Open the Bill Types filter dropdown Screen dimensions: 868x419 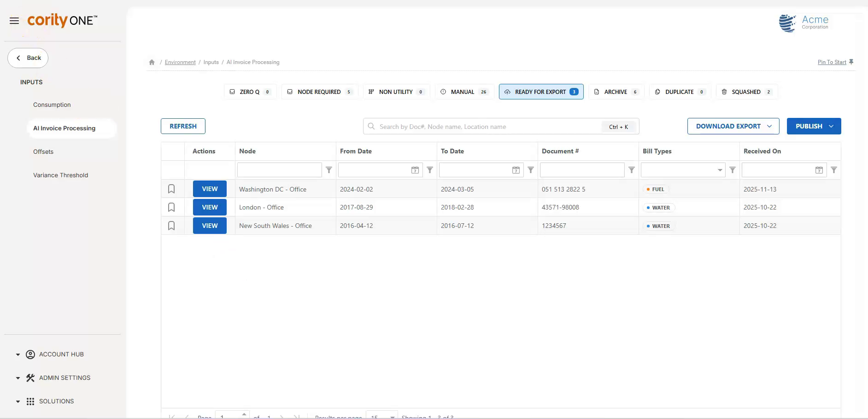pos(721,169)
